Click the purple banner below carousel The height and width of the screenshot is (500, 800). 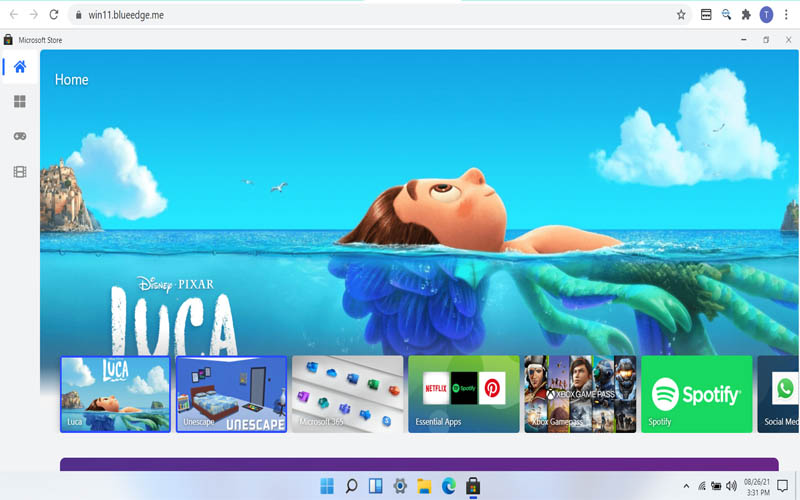tap(419, 464)
